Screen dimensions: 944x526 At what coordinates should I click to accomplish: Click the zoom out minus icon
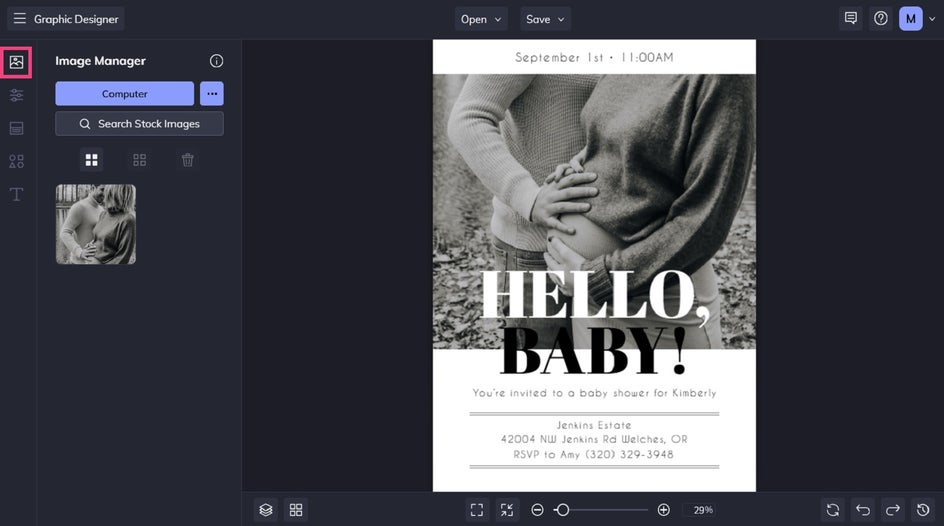click(538, 510)
